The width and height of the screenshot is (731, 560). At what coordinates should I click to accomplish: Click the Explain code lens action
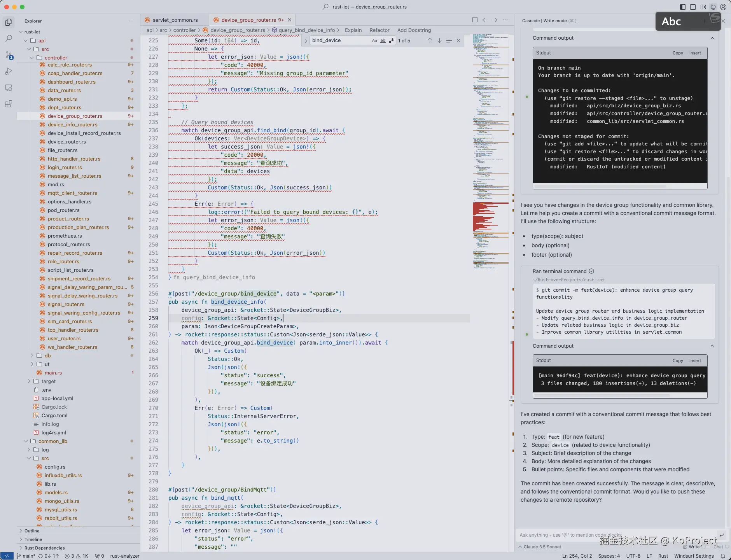coord(353,30)
